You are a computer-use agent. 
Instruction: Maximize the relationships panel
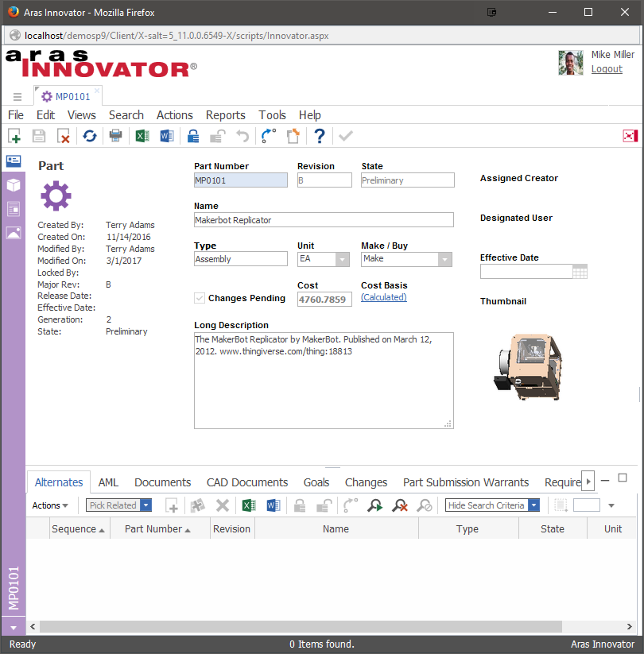(623, 478)
